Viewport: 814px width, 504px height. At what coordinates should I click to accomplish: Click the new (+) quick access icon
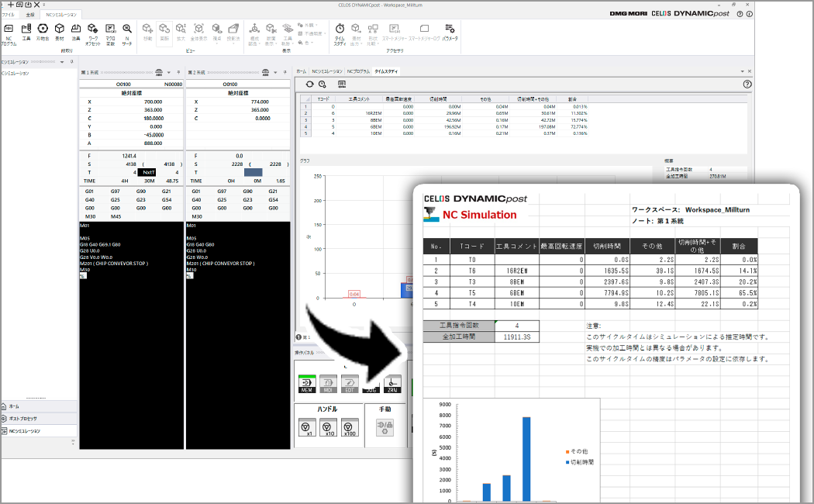[10, 5]
